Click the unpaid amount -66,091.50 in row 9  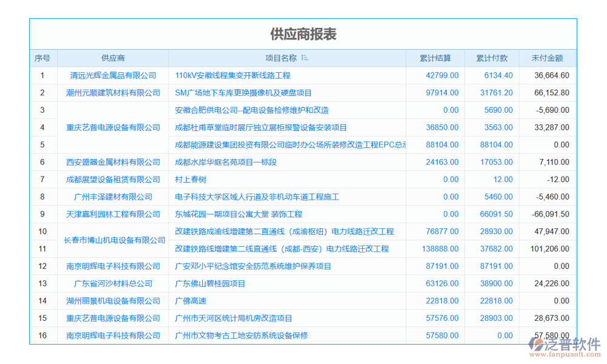(x=551, y=214)
